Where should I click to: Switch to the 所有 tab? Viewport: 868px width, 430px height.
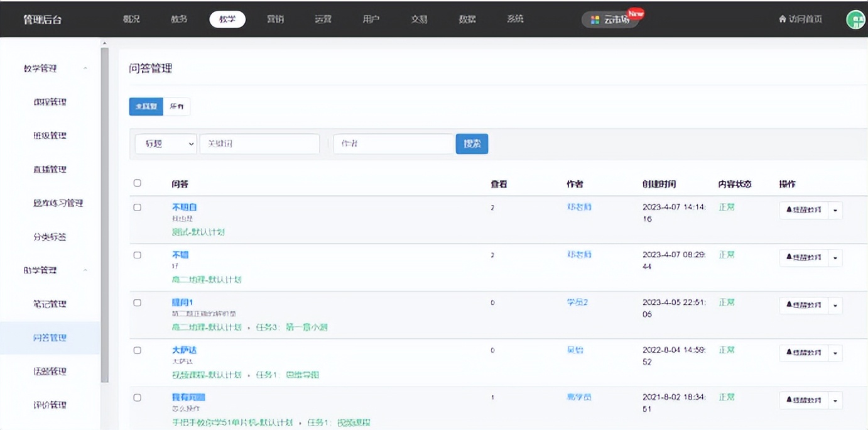pyautogui.click(x=176, y=106)
